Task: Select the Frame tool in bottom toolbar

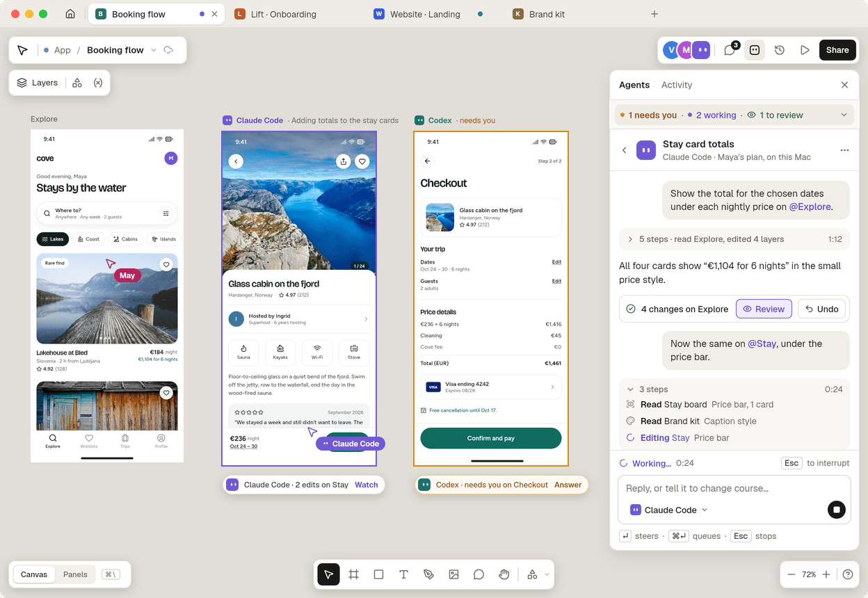Action: point(353,574)
